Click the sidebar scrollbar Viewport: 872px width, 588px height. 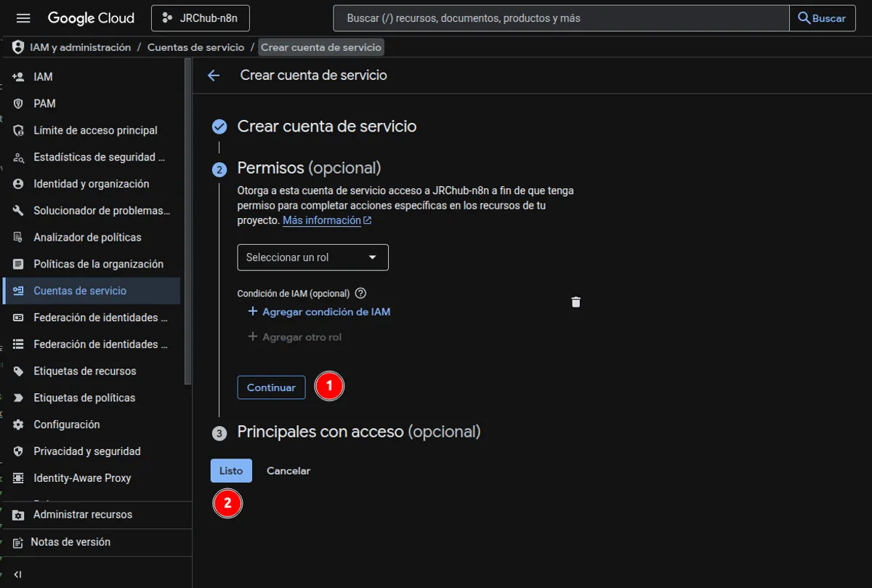(x=188, y=222)
